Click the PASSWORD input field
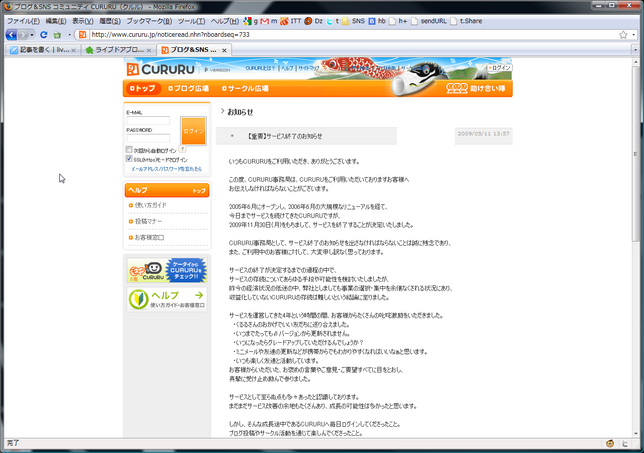The image size is (644, 453). [x=148, y=138]
